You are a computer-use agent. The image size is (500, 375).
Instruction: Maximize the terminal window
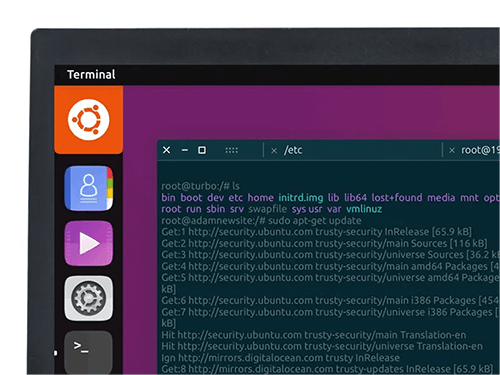[202, 150]
